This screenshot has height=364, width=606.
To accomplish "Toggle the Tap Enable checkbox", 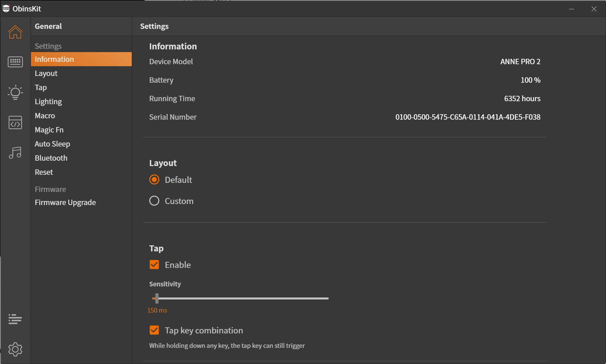I will pos(154,265).
